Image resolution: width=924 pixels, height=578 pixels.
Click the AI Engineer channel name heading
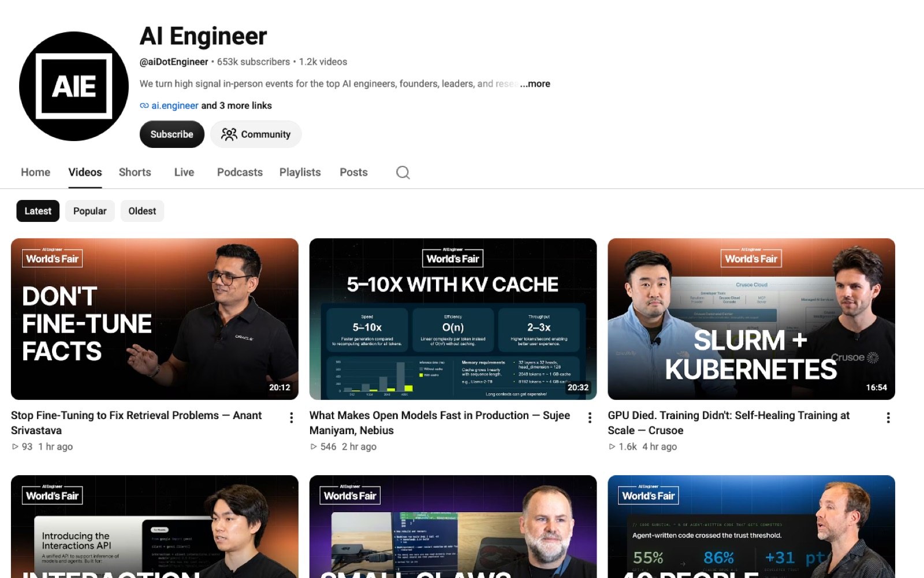[203, 36]
